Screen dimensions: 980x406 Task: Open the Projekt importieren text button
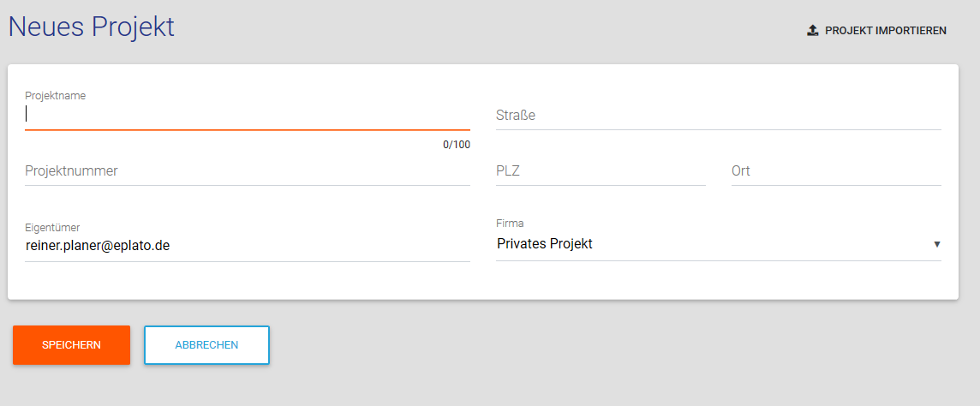(x=885, y=31)
